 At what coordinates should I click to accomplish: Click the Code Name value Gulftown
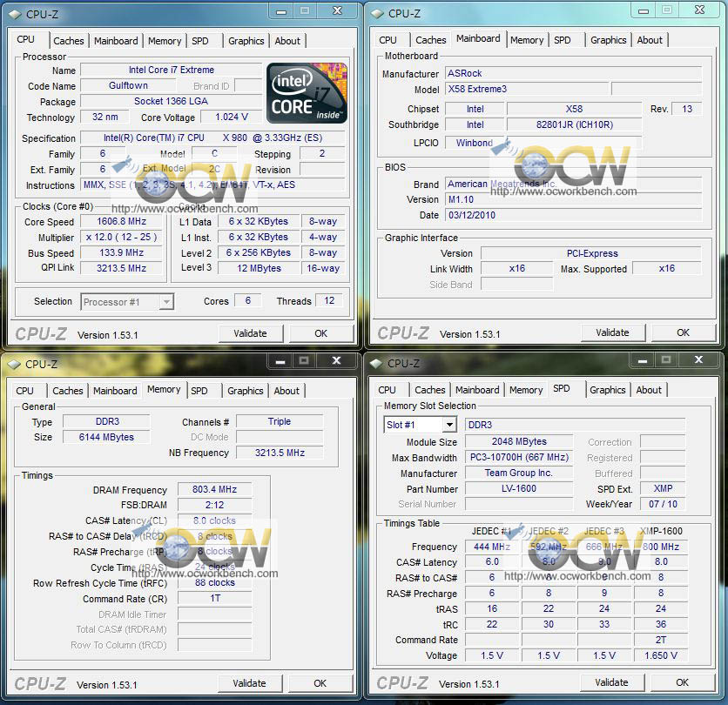pyautogui.click(x=128, y=85)
